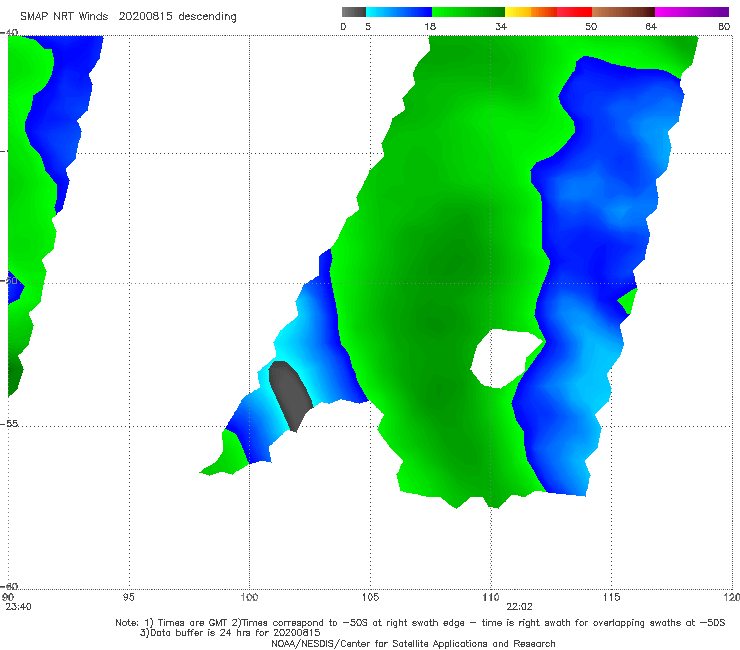Screen dimensions: 740x650
Task: Click the longitude axis label '95'
Action: click(x=128, y=598)
